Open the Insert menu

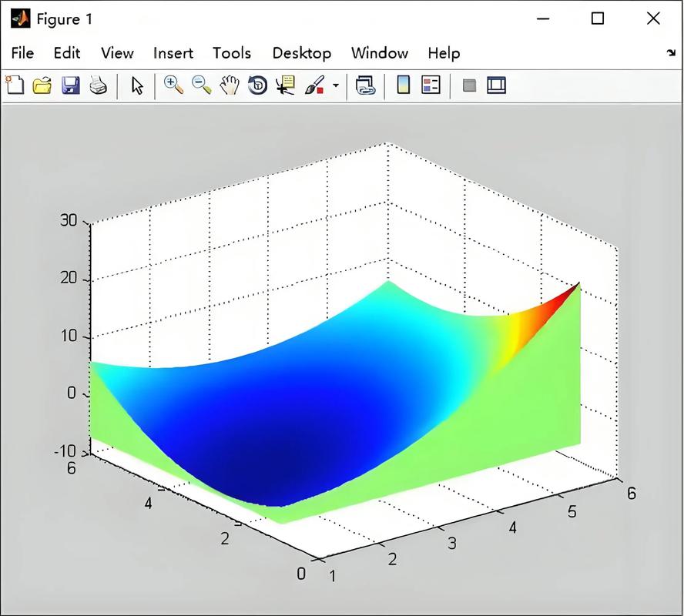tap(173, 53)
